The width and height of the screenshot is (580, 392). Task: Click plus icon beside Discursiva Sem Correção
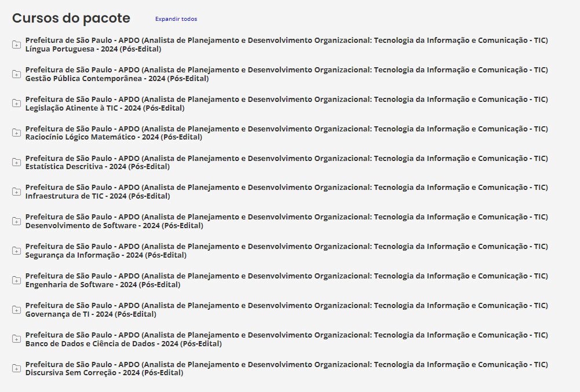pos(16,369)
